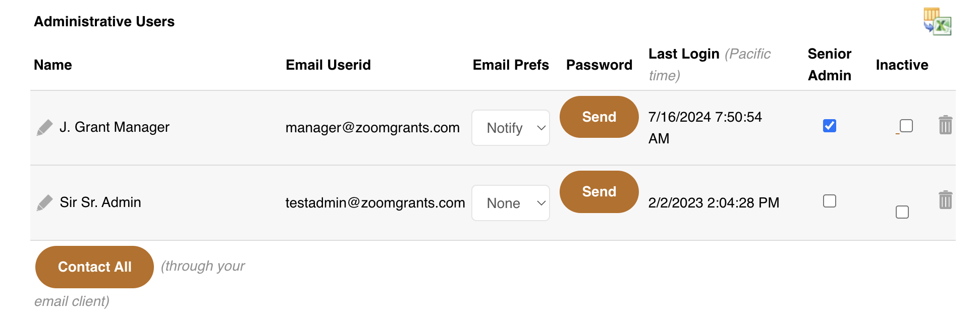The width and height of the screenshot is (980, 311).
Task: Send password to testadmin@zoomgrants.com
Action: (x=599, y=192)
